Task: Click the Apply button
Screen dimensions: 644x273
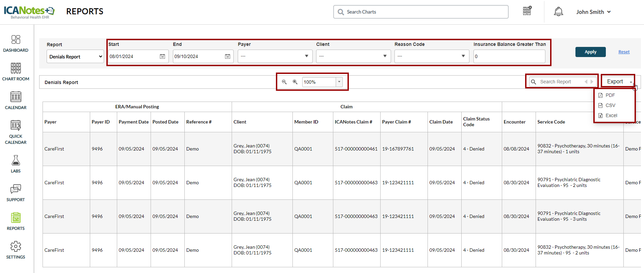Action: click(590, 52)
